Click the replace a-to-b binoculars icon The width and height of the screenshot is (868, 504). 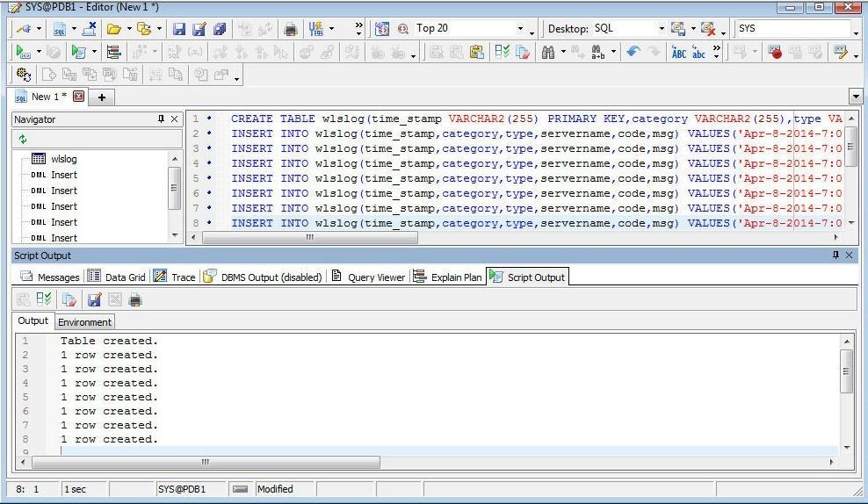point(598,52)
